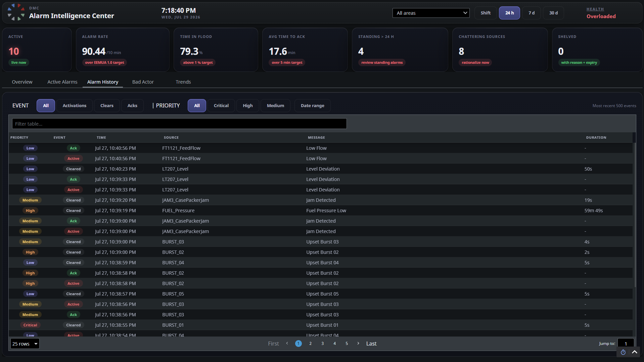644x362 pixels.
Task: Click the scroll-to-top chevron icon
Action: [x=635, y=352]
